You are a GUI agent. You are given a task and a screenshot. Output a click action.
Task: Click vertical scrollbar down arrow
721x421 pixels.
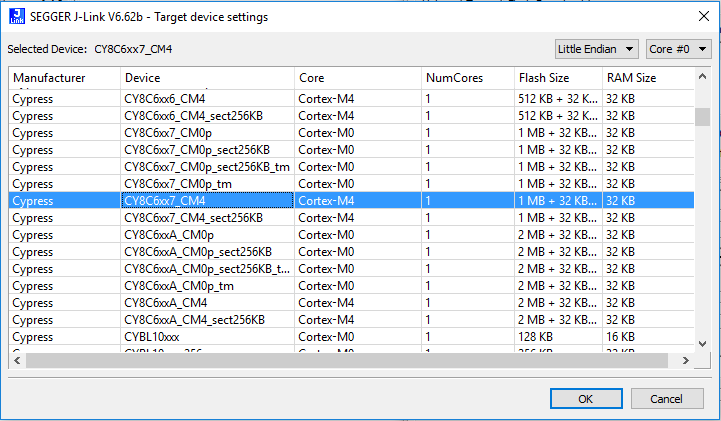(x=702, y=343)
